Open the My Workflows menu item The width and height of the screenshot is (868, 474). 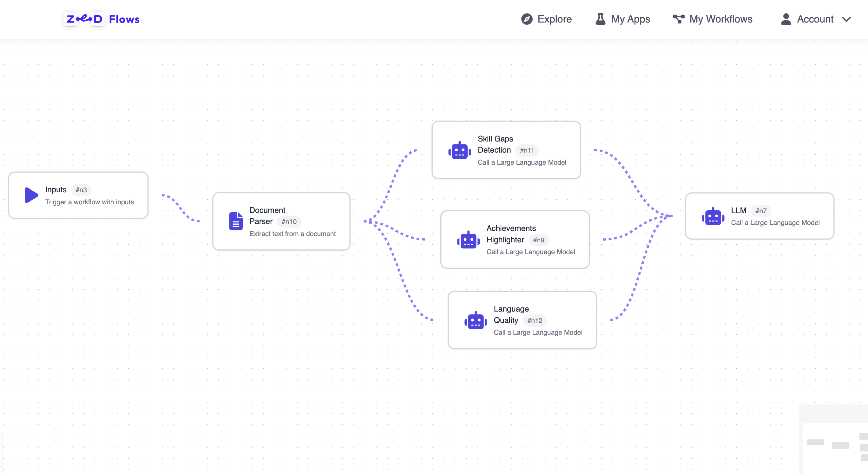[720, 19]
